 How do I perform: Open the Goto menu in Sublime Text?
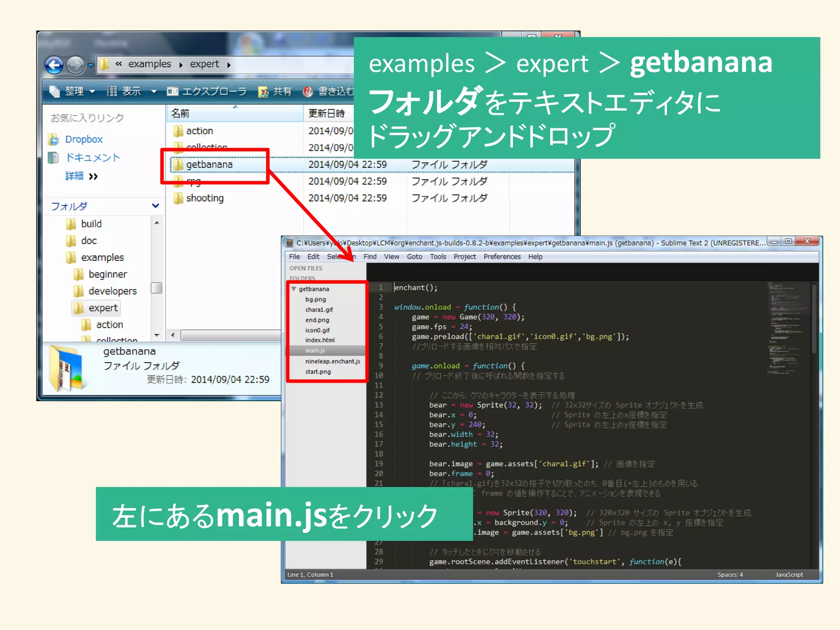414,257
